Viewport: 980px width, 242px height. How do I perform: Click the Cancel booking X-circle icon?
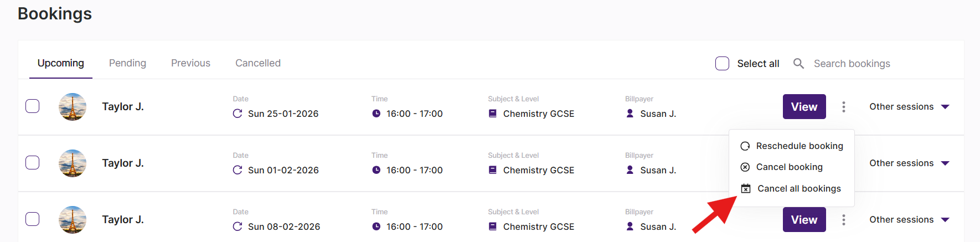745,167
